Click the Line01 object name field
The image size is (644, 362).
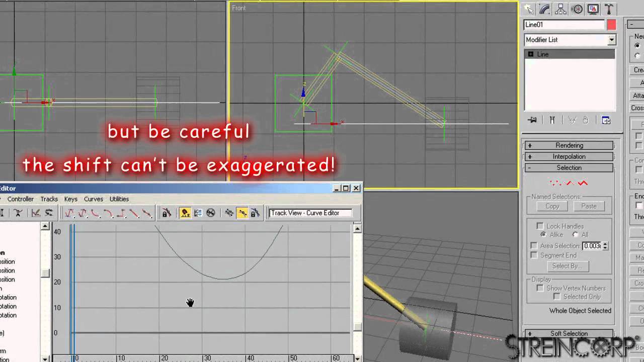point(564,25)
